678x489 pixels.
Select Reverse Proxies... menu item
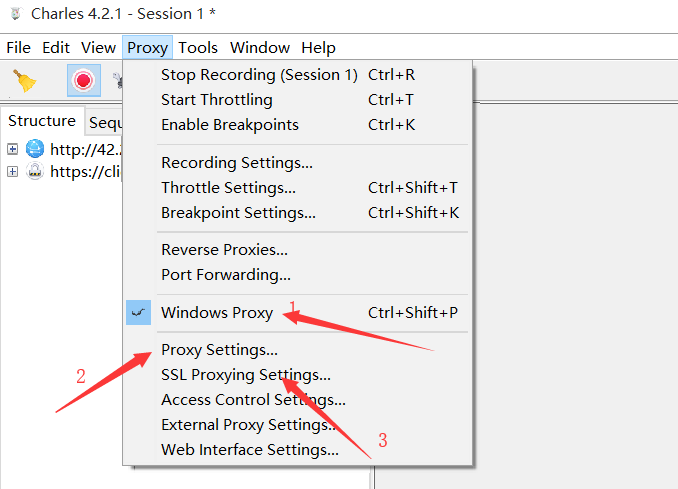pos(224,250)
